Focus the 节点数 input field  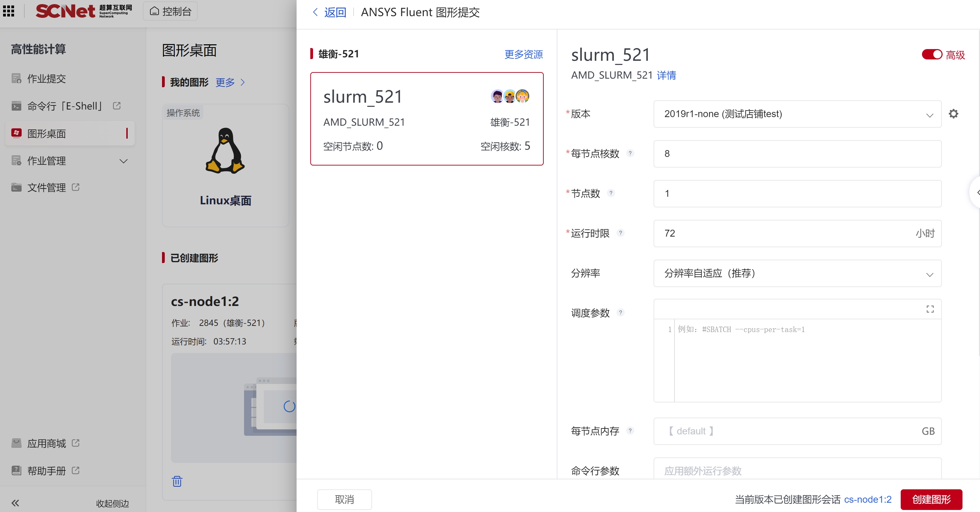[x=797, y=193]
